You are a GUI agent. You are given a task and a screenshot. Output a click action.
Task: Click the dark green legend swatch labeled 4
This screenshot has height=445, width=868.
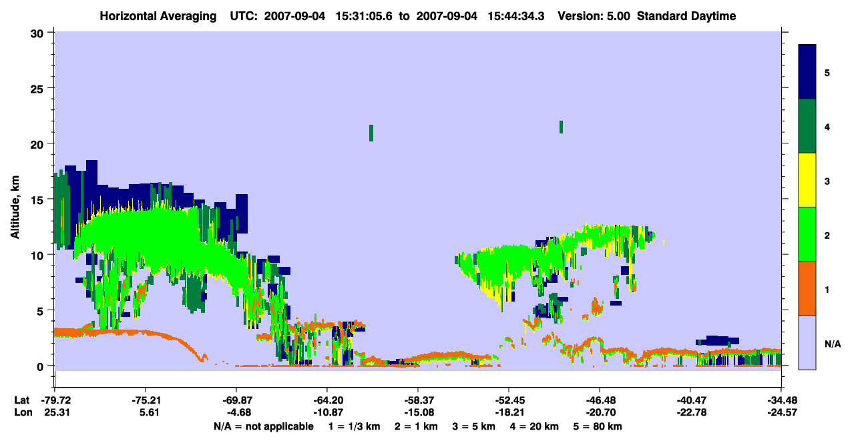point(807,126)
